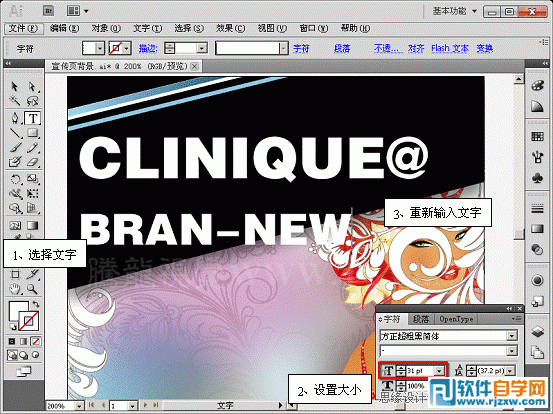The image size is (553, 414).
Task: Set None mode button below swatches
Action: coord(35,341)
